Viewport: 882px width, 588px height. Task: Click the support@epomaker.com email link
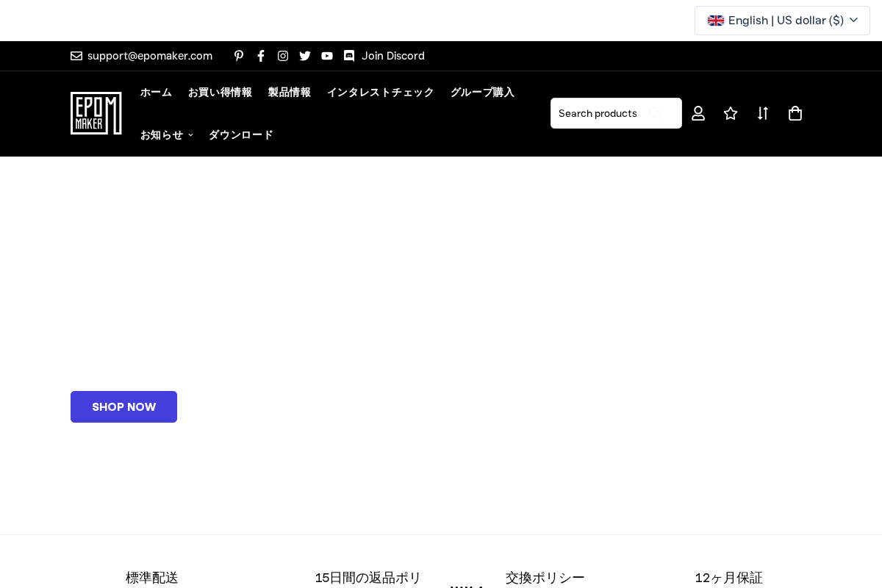pyautogui.click(x=150, y=56)
